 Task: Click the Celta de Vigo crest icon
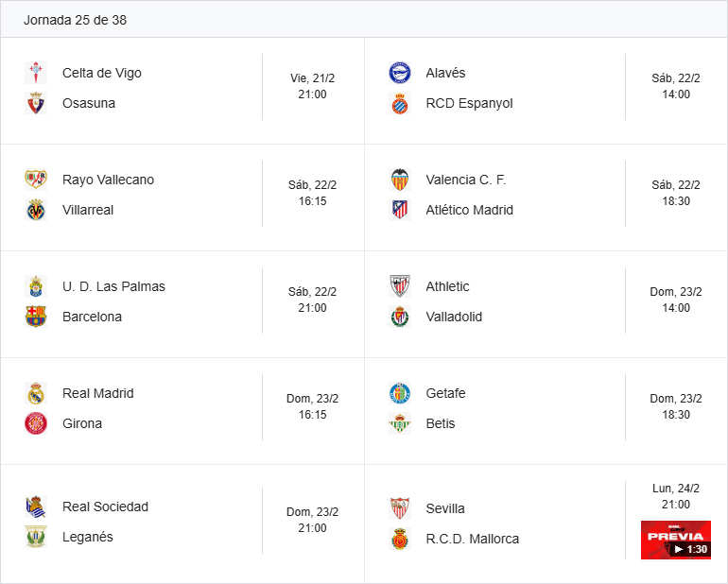[36, 73]
